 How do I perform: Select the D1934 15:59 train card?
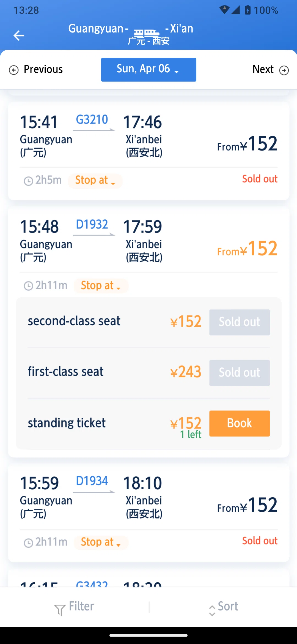point(148,512)
